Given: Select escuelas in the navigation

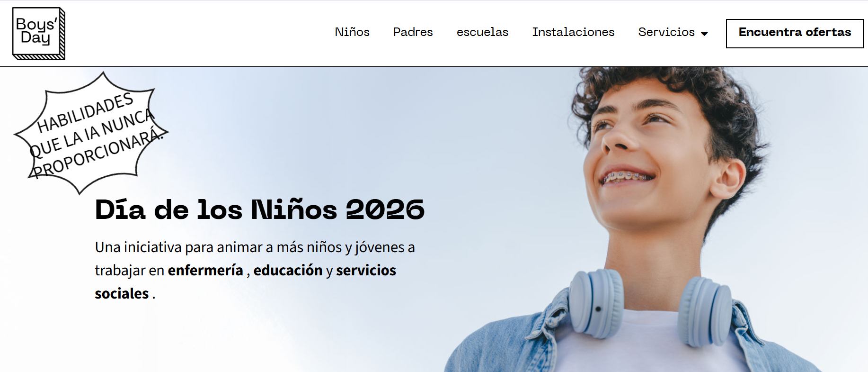Looking at the screenshot, I should click(x=482, y=32).
